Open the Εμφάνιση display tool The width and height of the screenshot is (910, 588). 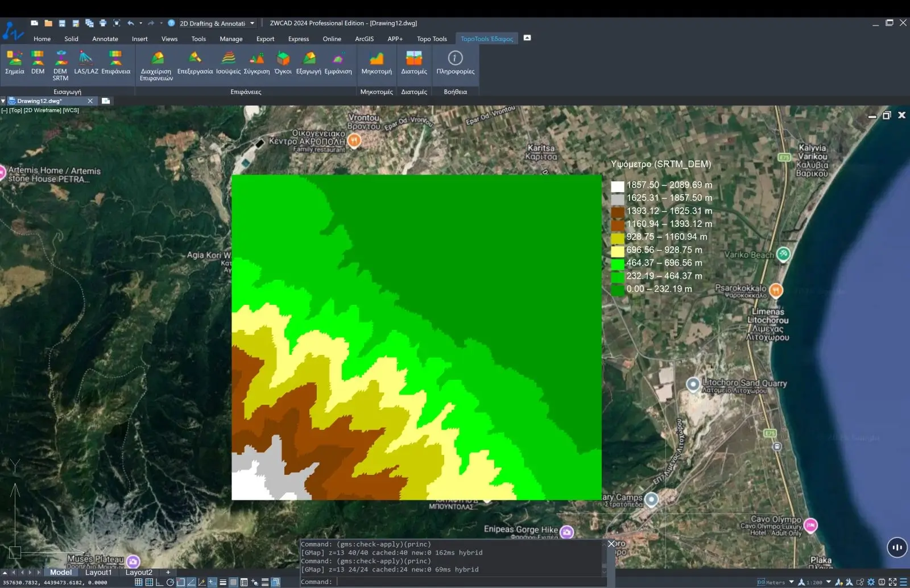click(338, 63)
